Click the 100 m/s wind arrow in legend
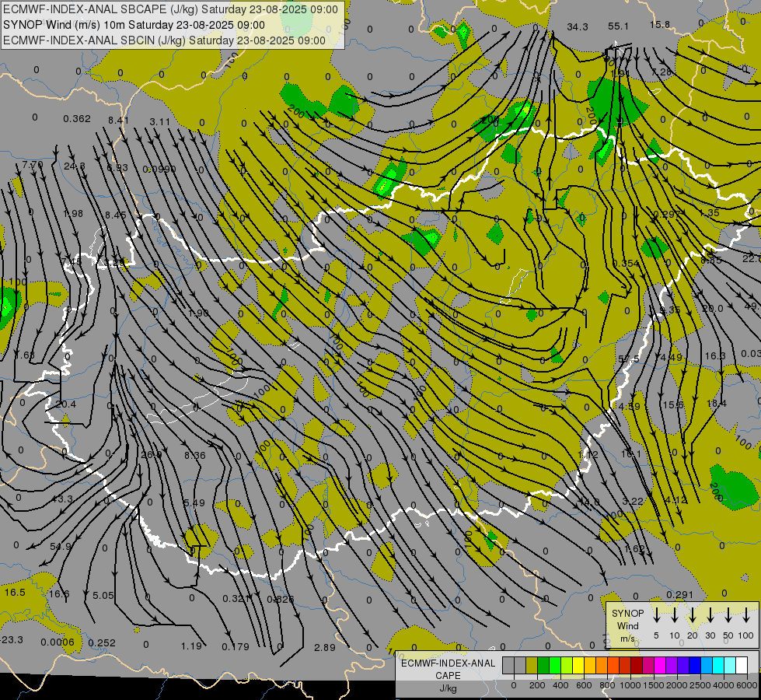This screenshot has height=700, width=761. pos(746,615)
